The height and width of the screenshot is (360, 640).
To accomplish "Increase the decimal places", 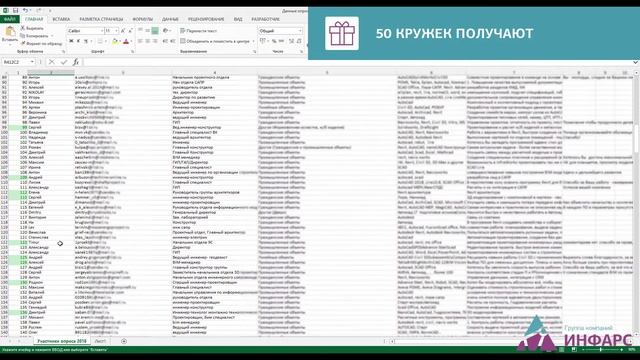I will tap(291, 41).
